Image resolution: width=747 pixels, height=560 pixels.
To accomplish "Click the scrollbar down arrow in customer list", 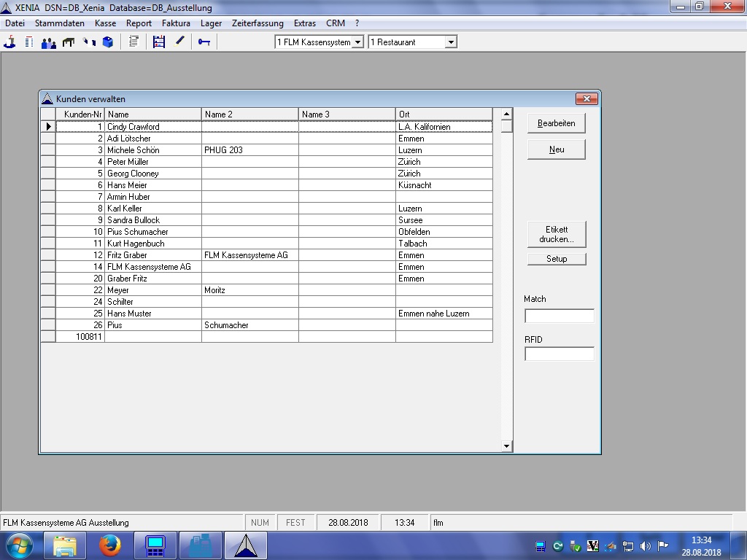I will pos(507,446).
